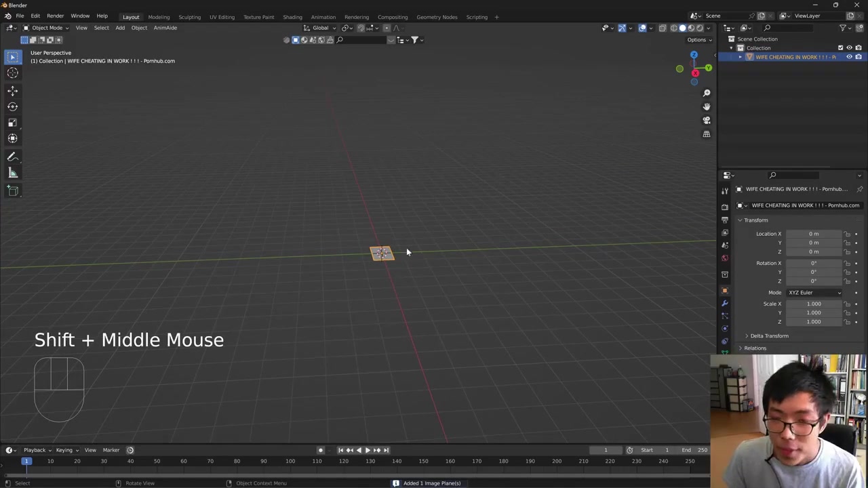The width and height of the screenshot is (868, 488).
Task: Select the Scale tool
Action: (x=12, y=123)
